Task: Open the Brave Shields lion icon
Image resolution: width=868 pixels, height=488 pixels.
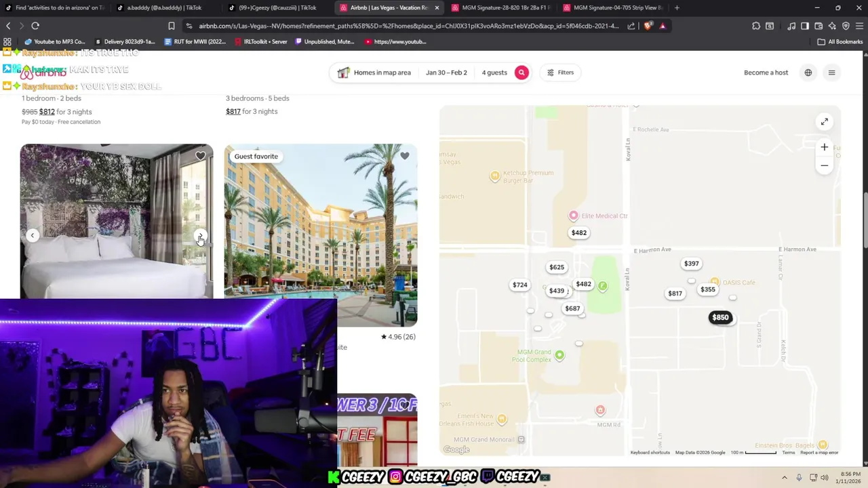Action: [648, 26]
